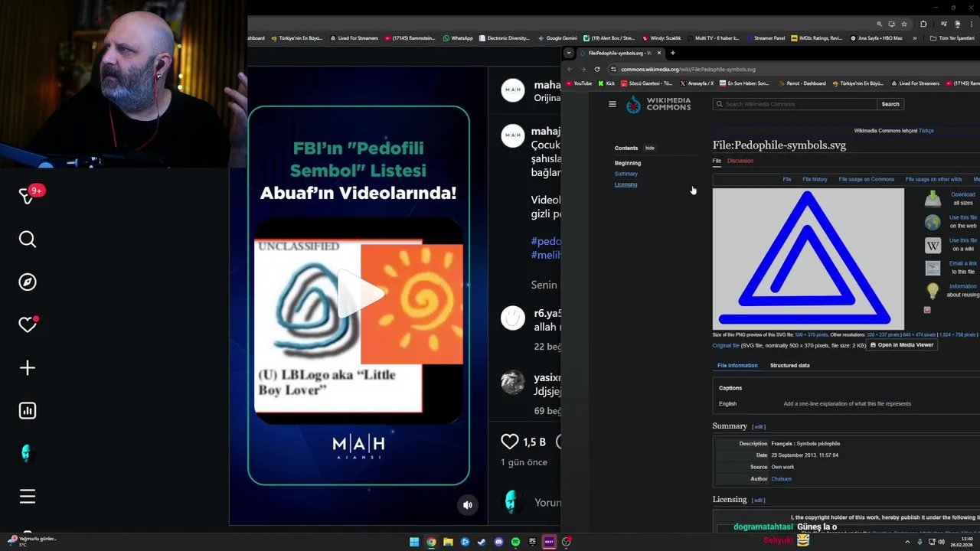The height and width of the screenshot is (551, 980).
Task: Open author Chatsam link
Action: pyautogui.click(x=782, y=479)
